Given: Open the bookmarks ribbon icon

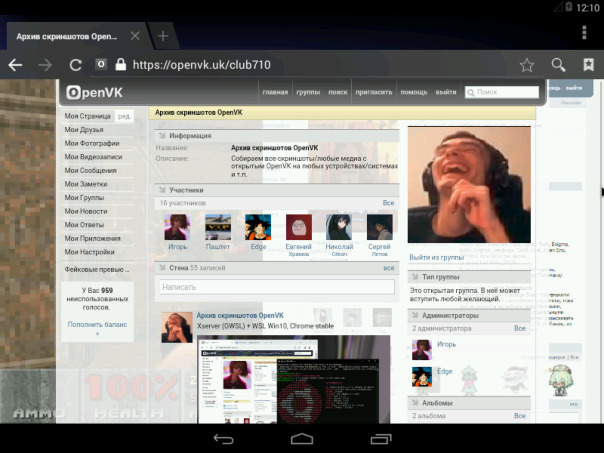Looking at the screenshot, I should coord(588,65).
